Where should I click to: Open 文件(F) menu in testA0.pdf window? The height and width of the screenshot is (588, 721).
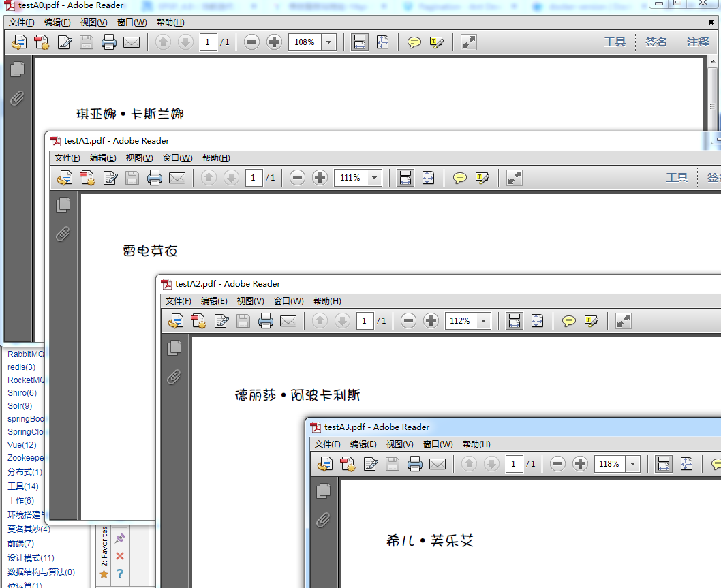pyautogui.click(x=22, y=22)
